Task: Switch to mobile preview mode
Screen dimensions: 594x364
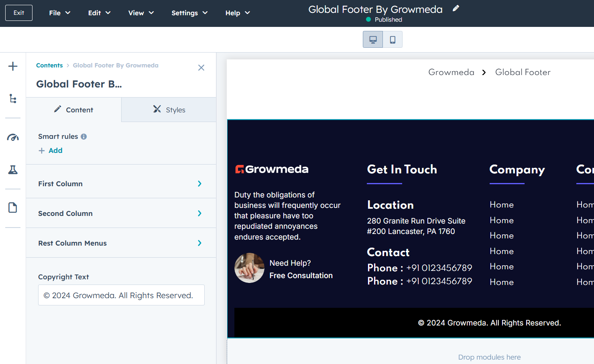Action: (393, 39)
